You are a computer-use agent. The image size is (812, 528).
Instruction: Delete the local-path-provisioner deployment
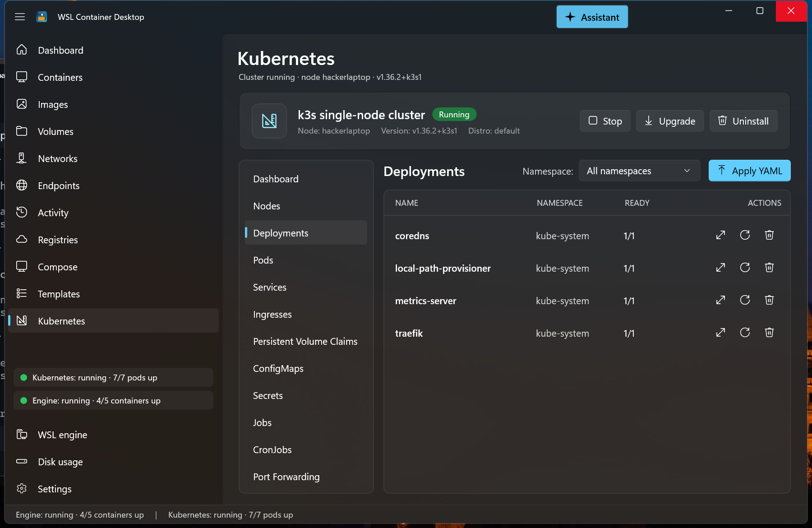point(769,268)
